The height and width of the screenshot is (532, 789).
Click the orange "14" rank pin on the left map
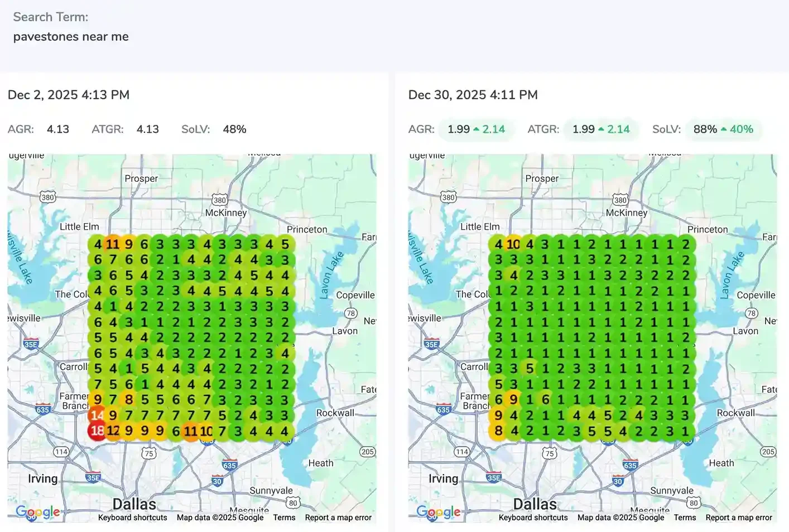pyautogui.click(x=97, y=415)
